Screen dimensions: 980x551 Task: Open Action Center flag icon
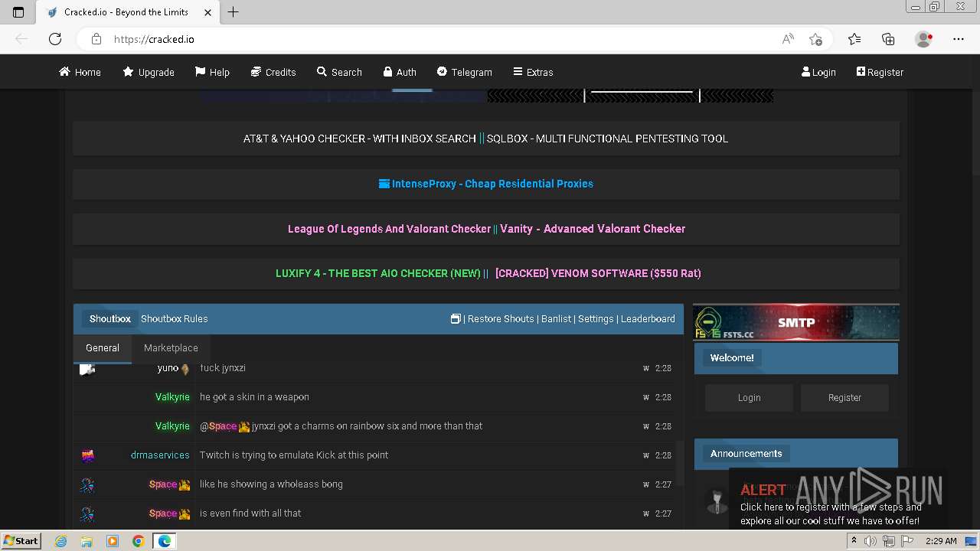(x=907, y=541)
